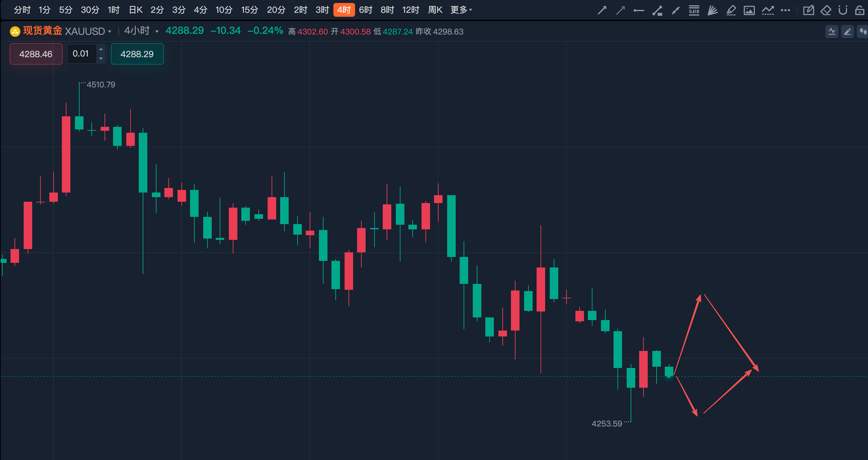The image size is (868, 460).
Task: Select the solid arrow drawing tool
Action: [x=602, y=11]
